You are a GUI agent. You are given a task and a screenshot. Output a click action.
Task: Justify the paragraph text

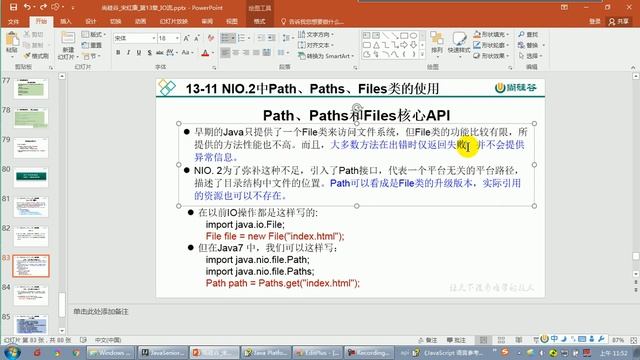(x=256, y=52)
